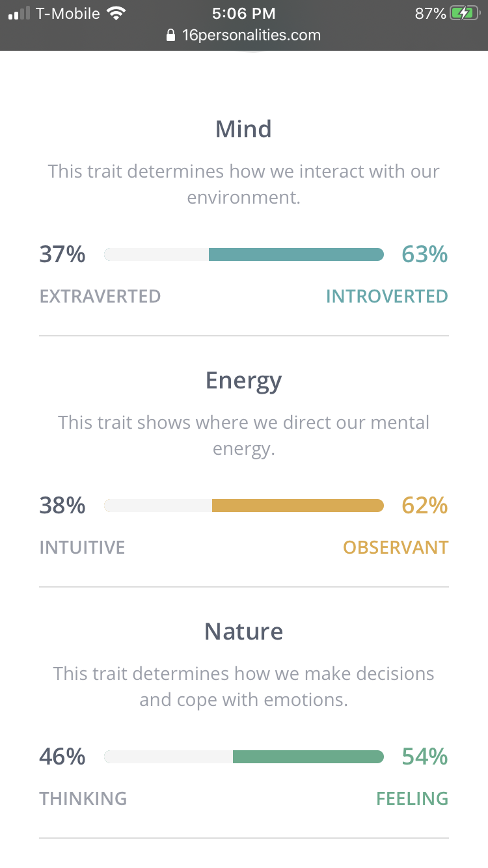Select the INTUITIVE label
The image size is (488, 868).
(82, 547)
